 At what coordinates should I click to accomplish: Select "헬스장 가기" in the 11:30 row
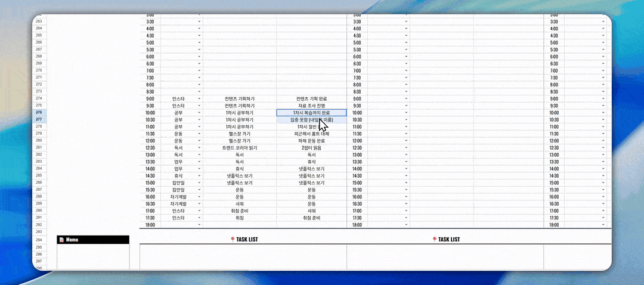(240, 134)
